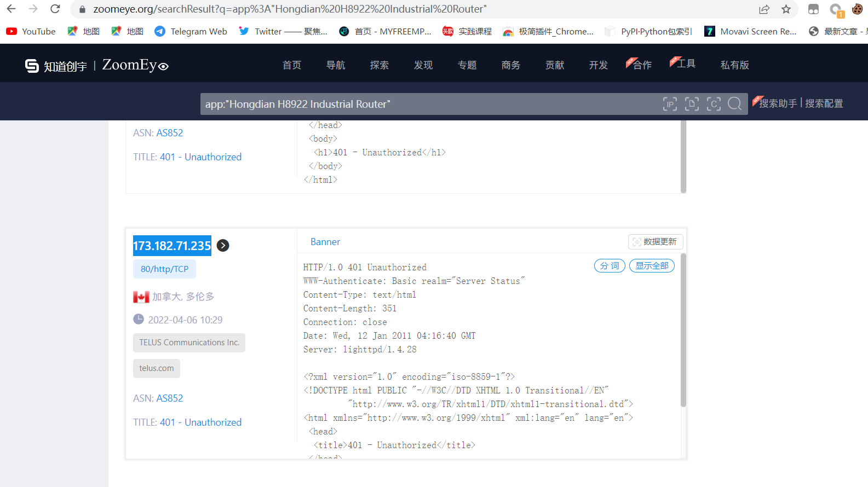Open the Twitter bookmark
This screenshot has width=868, height=487.
(x=283, y=31)
